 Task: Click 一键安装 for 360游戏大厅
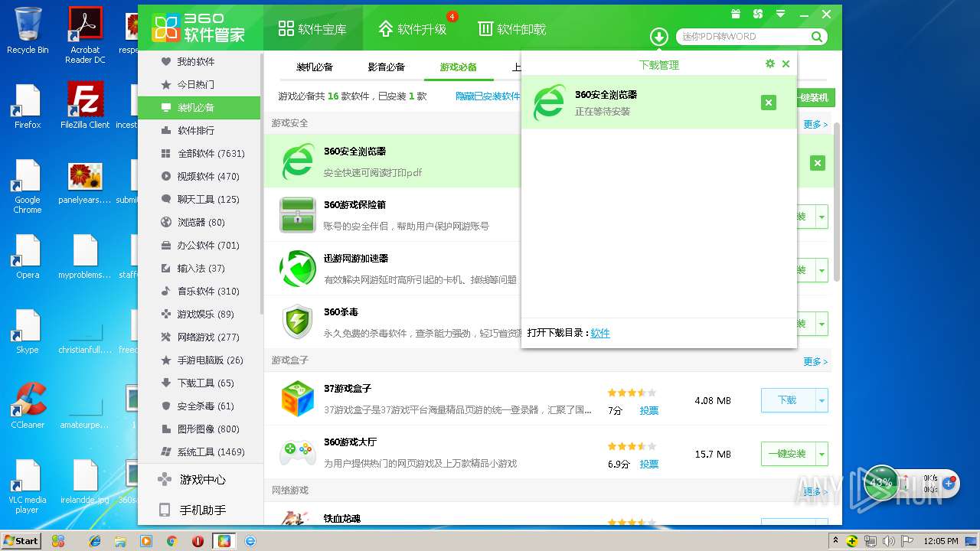[x=788, y=454]
